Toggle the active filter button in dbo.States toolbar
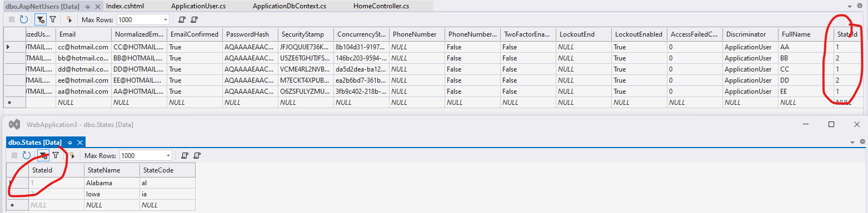 point(43,155)
